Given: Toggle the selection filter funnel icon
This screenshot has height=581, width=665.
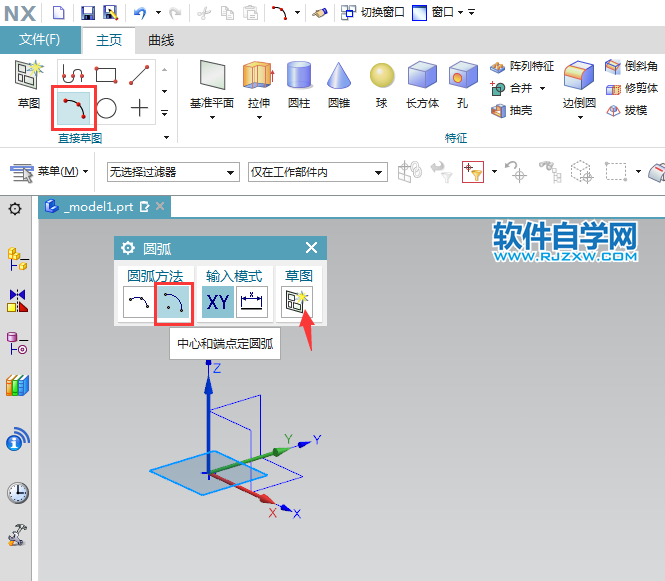Looking at the screenshot, I should tap(473, 172).
